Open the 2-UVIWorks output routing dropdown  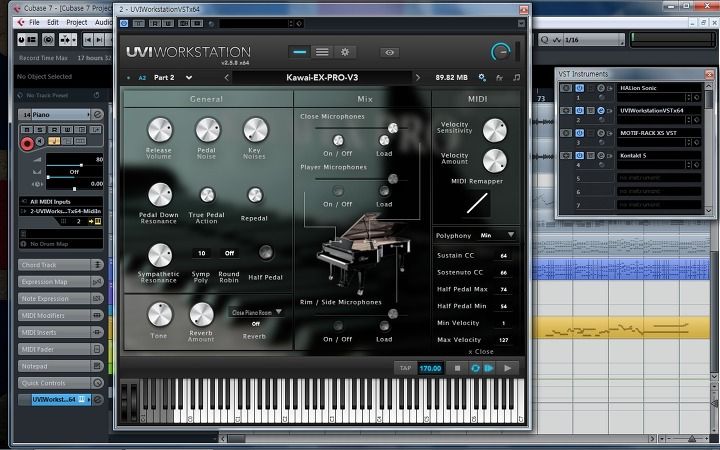(x=62, y=211)
